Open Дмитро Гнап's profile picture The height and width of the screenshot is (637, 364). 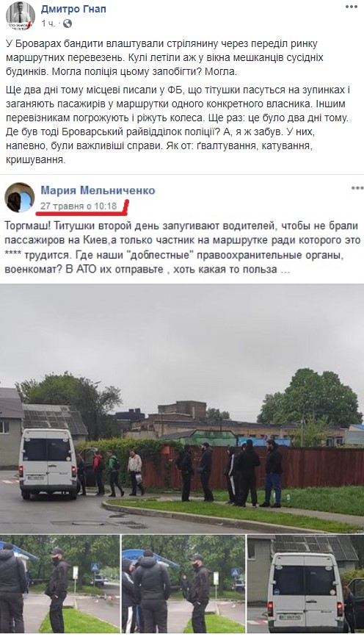tap(20, 15)
